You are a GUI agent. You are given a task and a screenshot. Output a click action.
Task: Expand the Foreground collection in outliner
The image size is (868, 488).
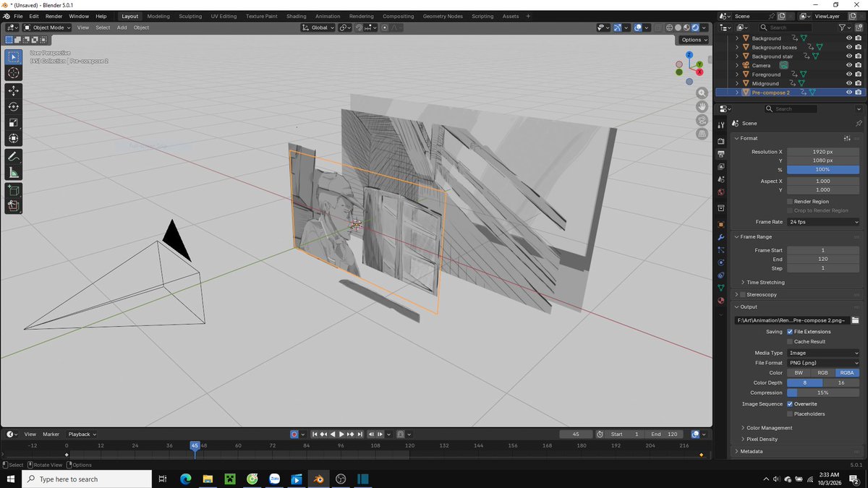coord(737,74)
